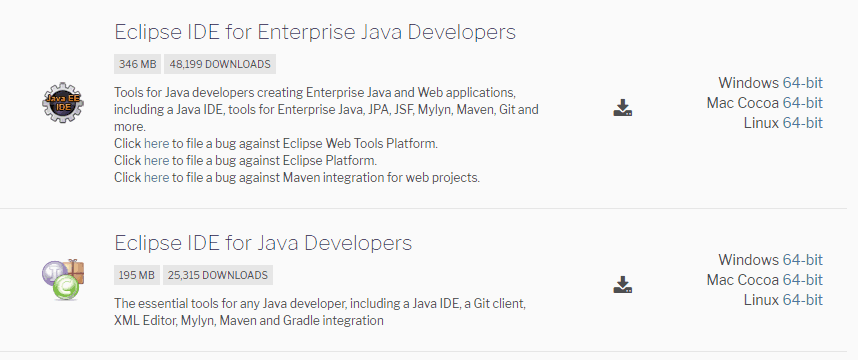Click download icon for Enterprise Java package
The width and height of the screenshot is (858, 360).
pyautogui.click(x=623, y=108)
